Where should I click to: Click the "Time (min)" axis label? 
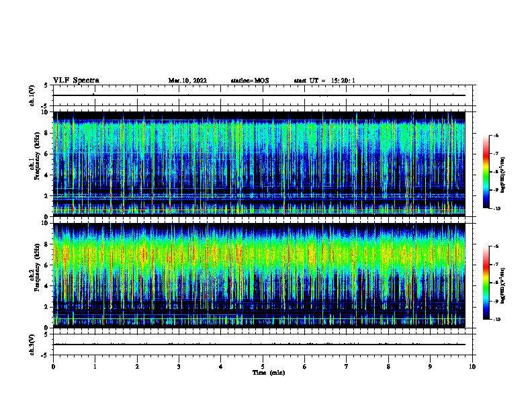269,373
